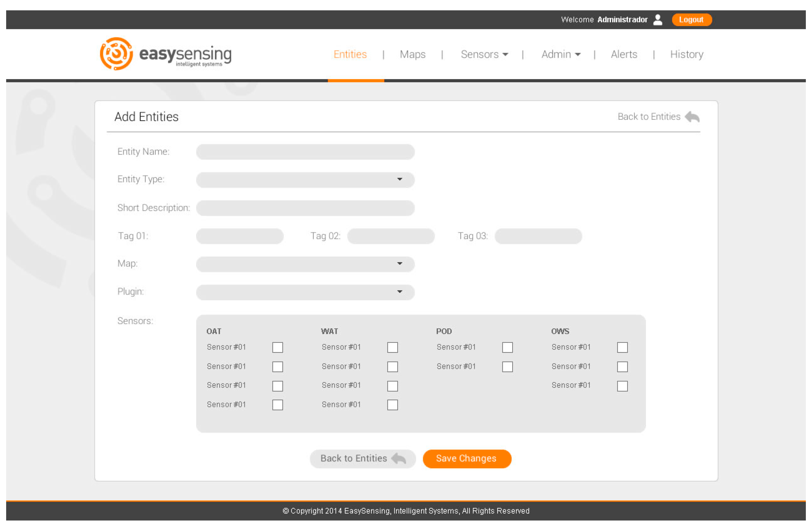Toggle the fourth WAT Sensor #01 checkbox
Viewport: 812px width, 526px height.
coord(392,405)
